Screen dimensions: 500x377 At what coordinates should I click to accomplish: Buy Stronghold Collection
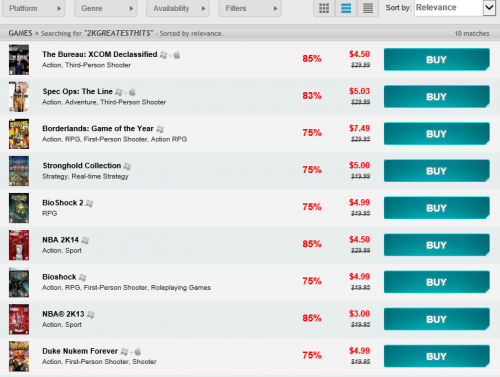[x=437, y=171]
